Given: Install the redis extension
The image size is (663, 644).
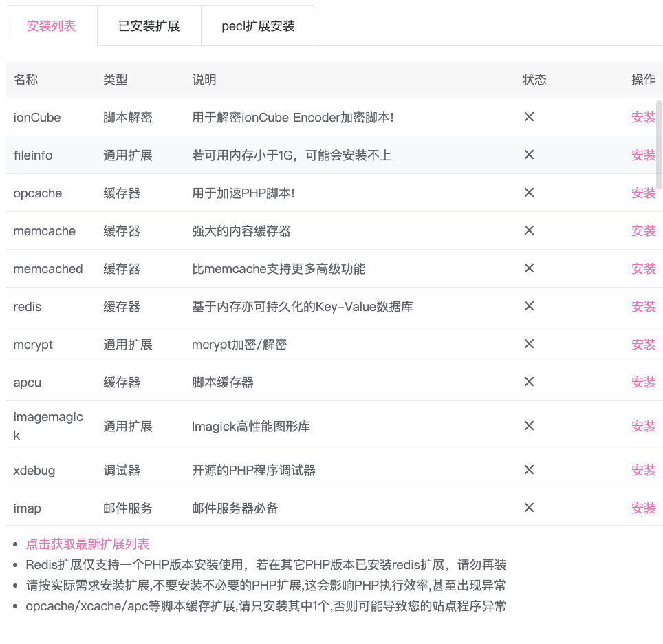Looking at the screenshot, I should [x=644, y=306].
